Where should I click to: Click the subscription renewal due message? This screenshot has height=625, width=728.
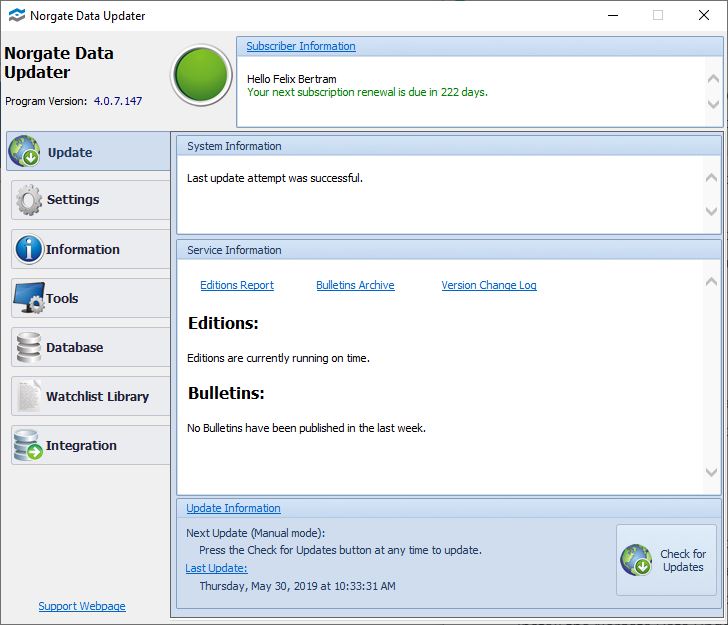click(367, 92)
